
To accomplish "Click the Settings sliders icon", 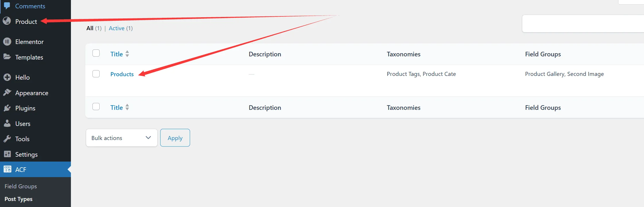I will pos(7,154).
